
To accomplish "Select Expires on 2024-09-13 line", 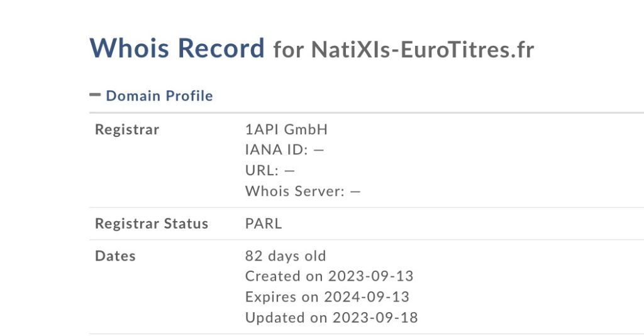I will click(x=327, y=296).
